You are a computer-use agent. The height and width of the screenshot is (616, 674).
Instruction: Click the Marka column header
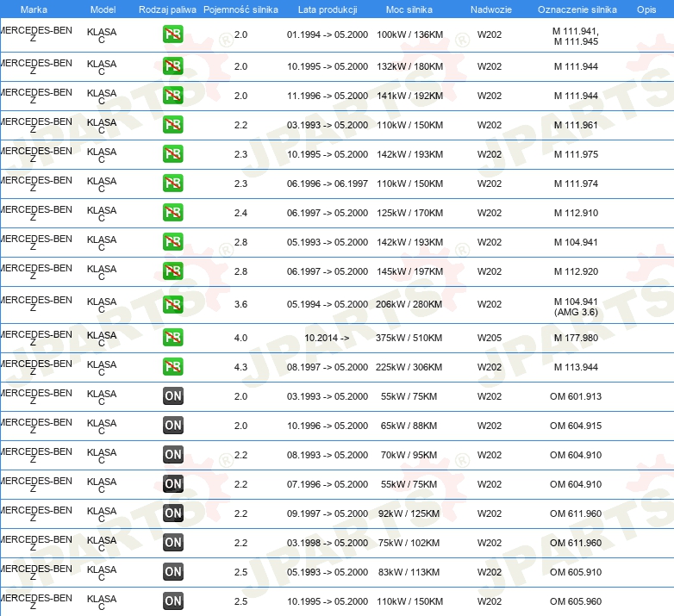pyautogui.click(x=34, y=9)
